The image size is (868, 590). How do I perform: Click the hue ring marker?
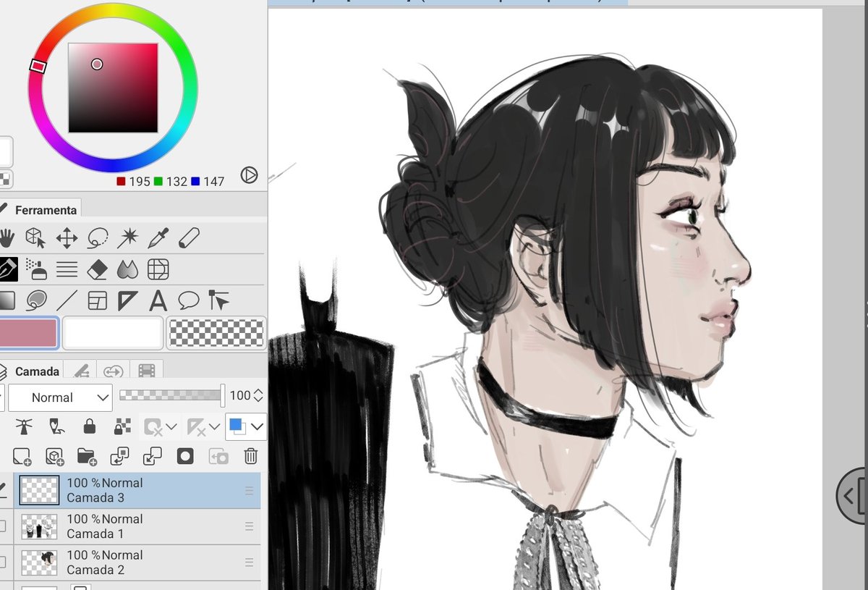coord(38,67)
